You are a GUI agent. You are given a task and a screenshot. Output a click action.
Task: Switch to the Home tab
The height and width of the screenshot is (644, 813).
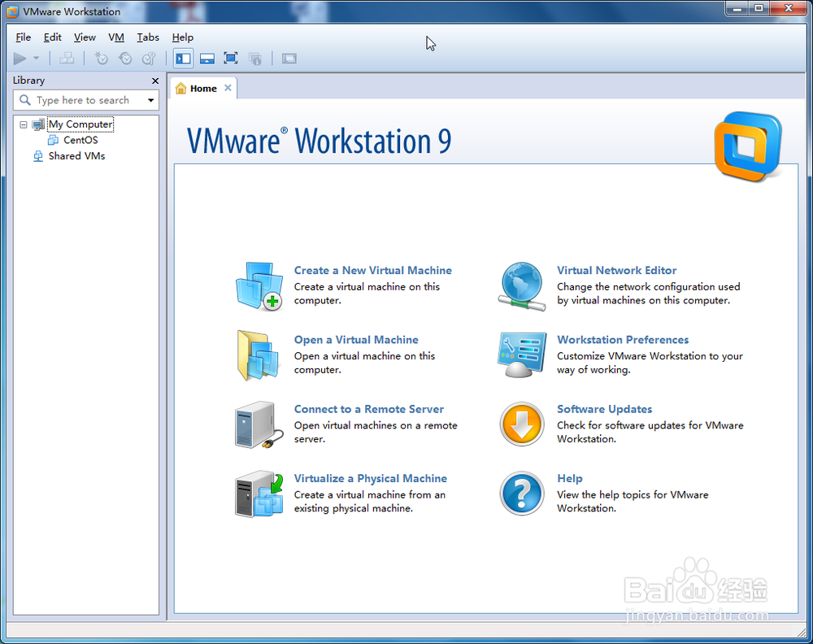[202, 88]
